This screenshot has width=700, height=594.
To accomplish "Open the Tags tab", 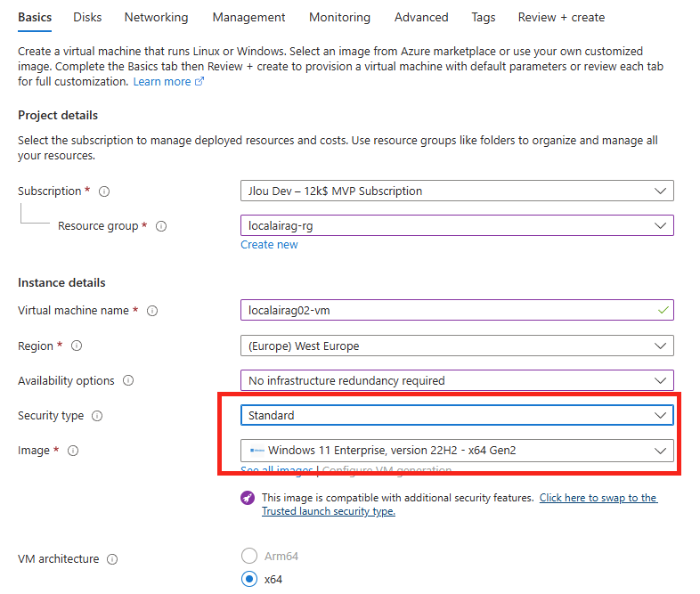I will pos(484,18).
